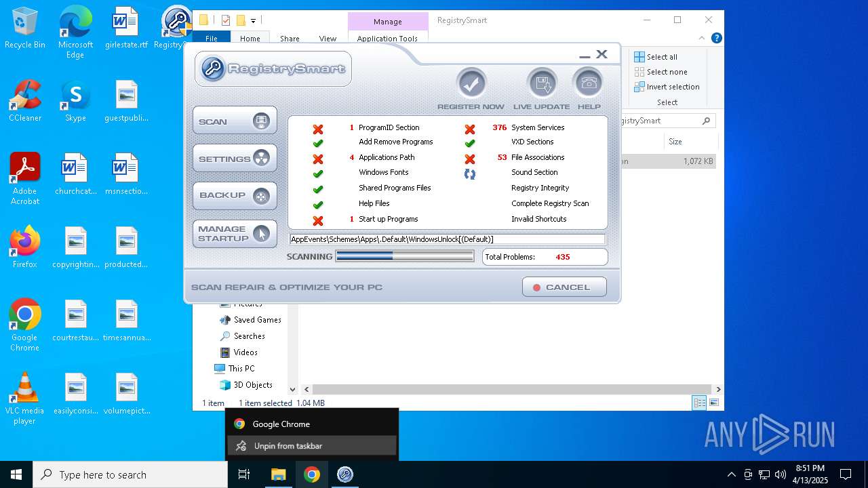Open the File tab in File Explorer

(x=212, y=39)
